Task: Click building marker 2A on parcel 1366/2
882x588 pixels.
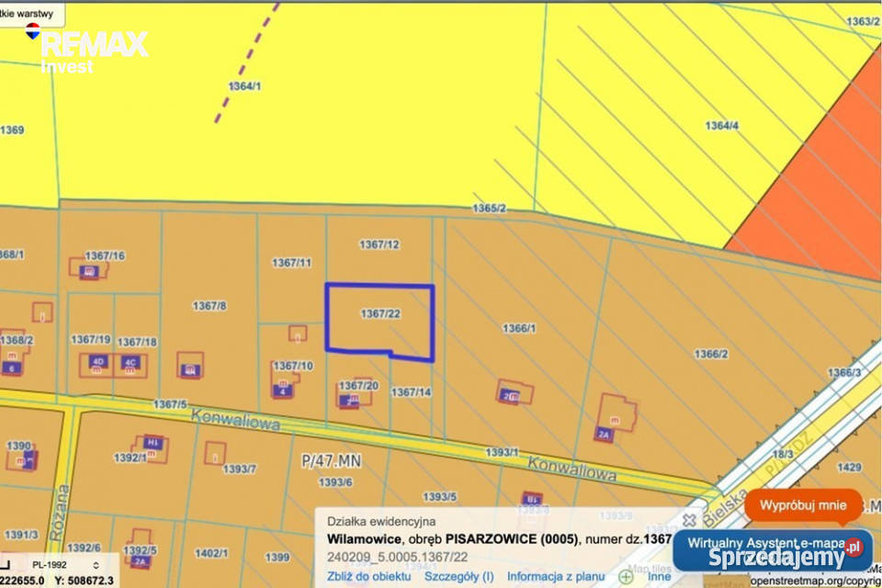Action: [x=604, y=435]
